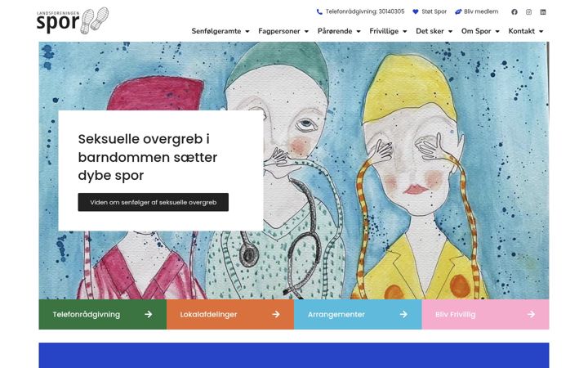Click the arrow on the blue Arrangementer tile
588x368 pixels.
tap(403, 314)
